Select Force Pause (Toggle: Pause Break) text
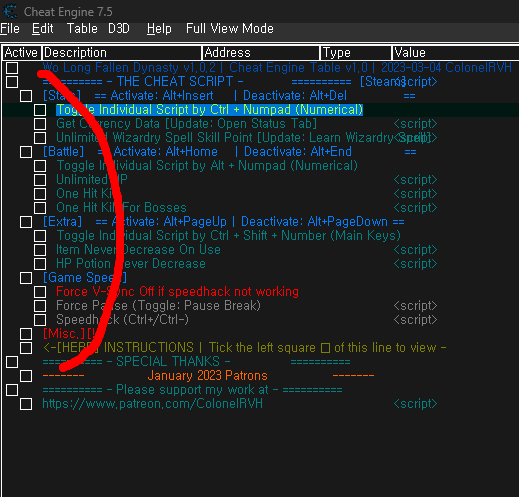 point(158,306)
